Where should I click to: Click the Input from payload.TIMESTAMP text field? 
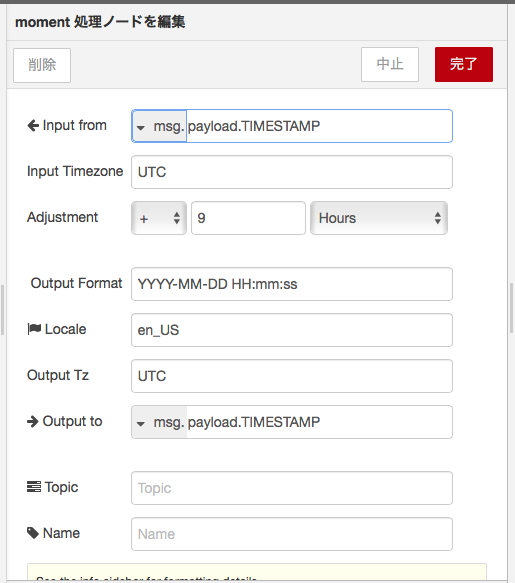[319, 126]
